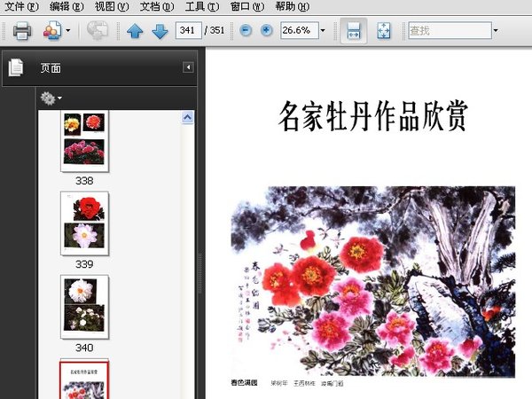This screenshot has width=532, height=399.
Task: Open the 工具(T) menu
Action: [202, 6]
